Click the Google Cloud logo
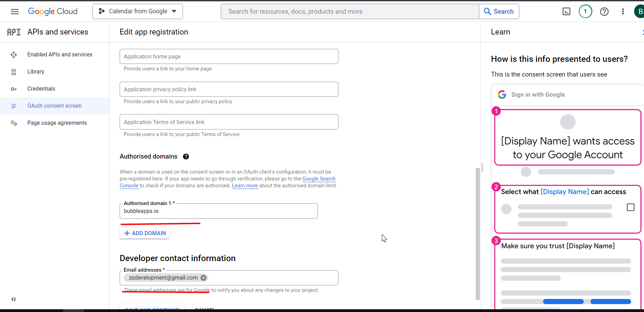The image size is (644, 312). (53, 12)
